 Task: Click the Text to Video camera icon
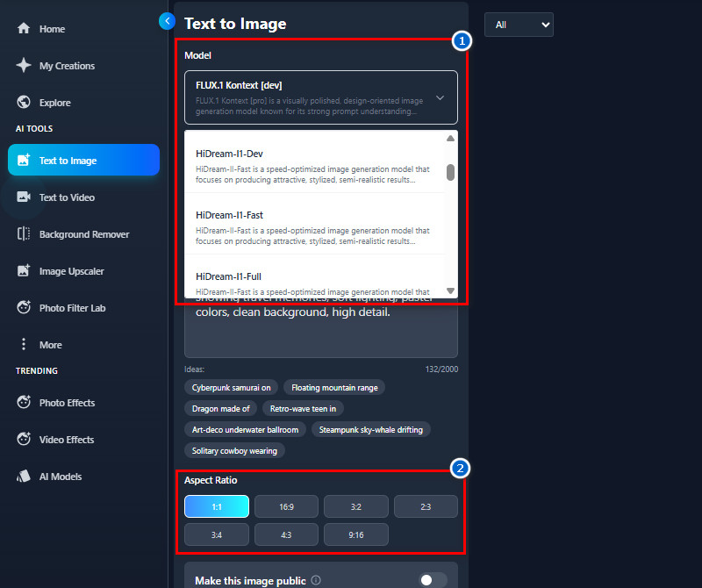tap(24, 197)
